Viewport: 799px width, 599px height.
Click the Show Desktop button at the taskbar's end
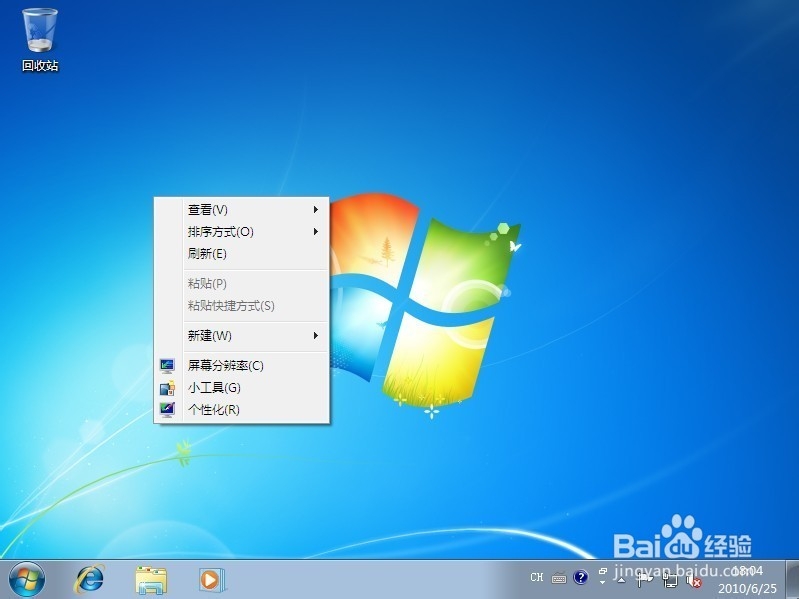click(x=792, y=580)
